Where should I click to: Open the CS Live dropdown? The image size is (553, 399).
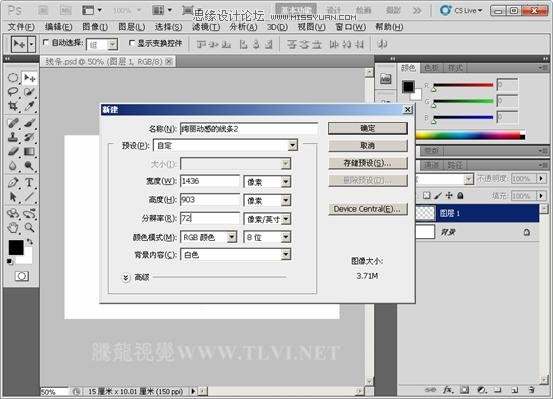[461, 11]
